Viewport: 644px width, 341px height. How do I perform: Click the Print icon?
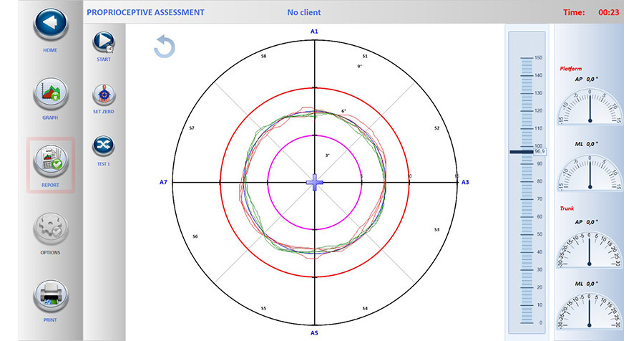pos(50,296)
